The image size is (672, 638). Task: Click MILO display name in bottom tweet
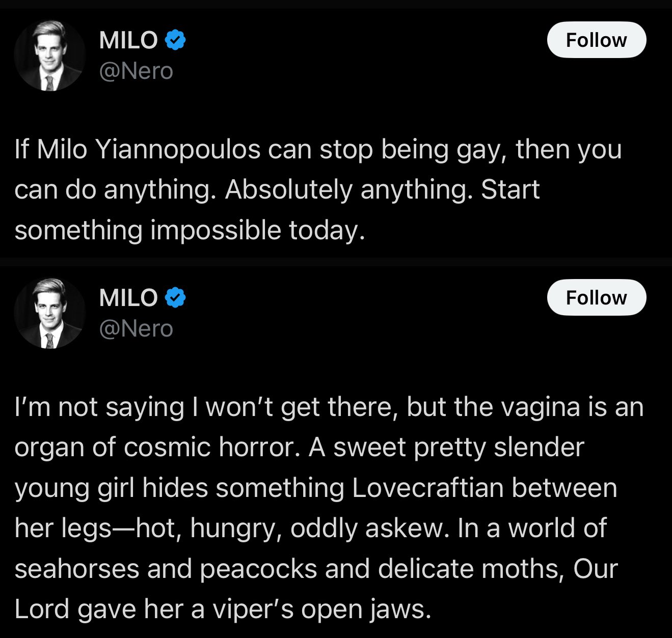pos(128,298)
